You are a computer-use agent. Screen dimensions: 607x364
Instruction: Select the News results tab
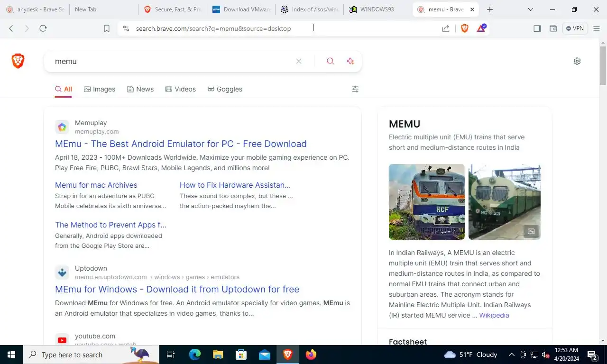point(140,89)
